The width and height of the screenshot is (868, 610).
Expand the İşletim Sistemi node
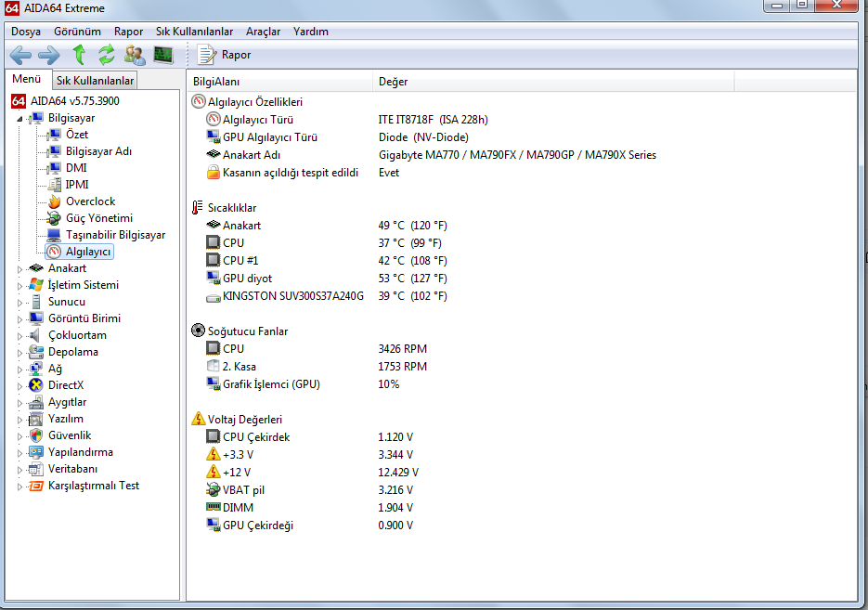point(19,286)
